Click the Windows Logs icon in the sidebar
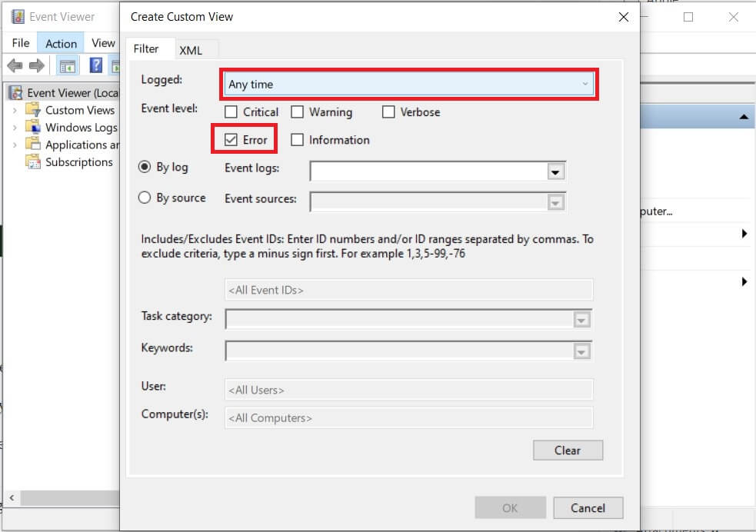 click(32, 128)
